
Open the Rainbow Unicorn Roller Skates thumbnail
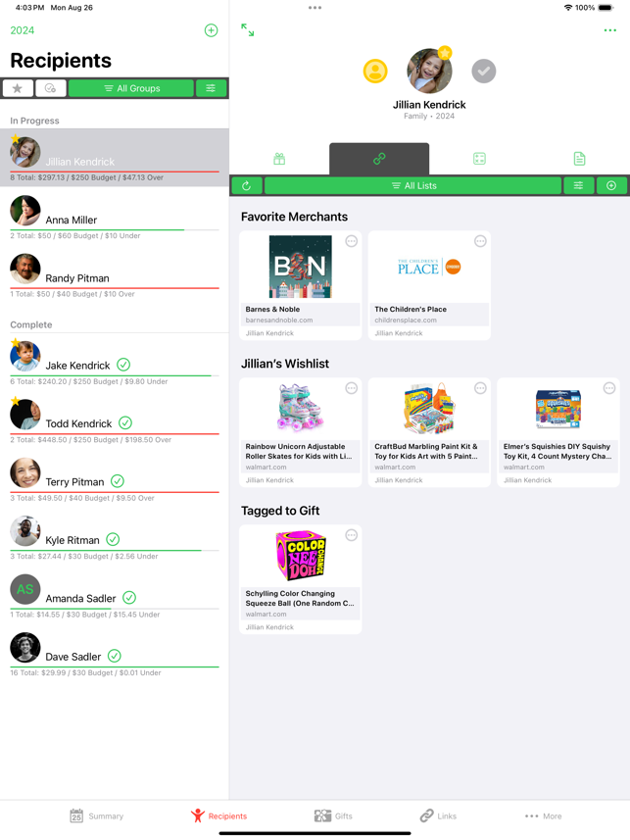coord(300,408)
